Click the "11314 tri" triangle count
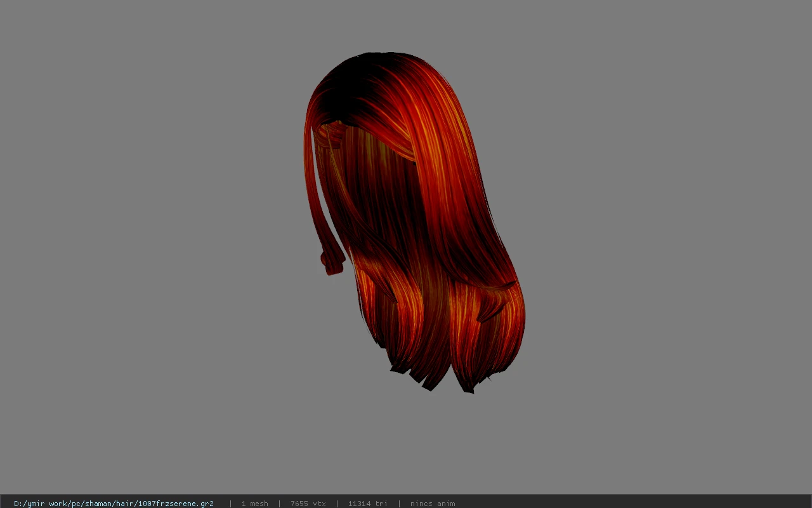812x508 pixels. pos(367,504)
